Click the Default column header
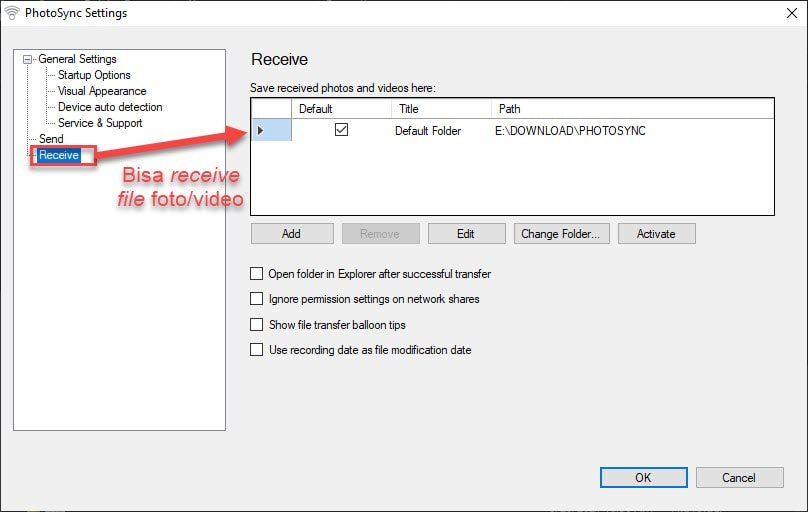This screenshot has width=808, height=512. 341,109
